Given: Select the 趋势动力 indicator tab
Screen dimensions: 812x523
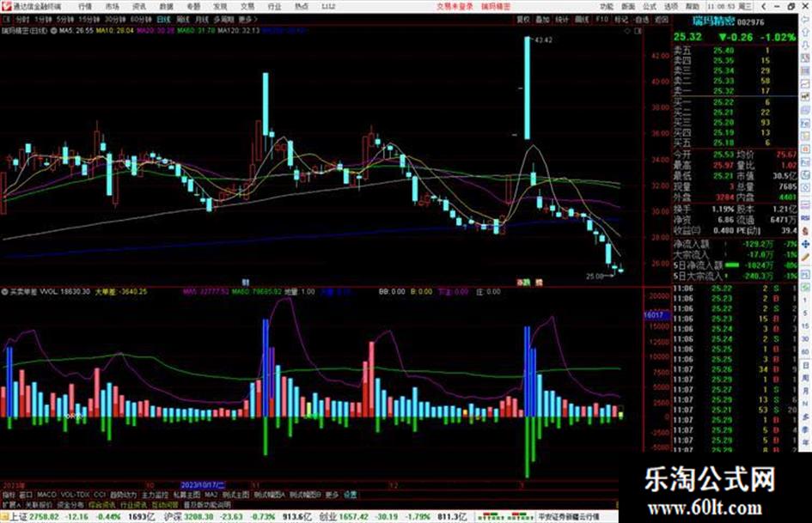Looking at the screenshot, I should point(124,495).
